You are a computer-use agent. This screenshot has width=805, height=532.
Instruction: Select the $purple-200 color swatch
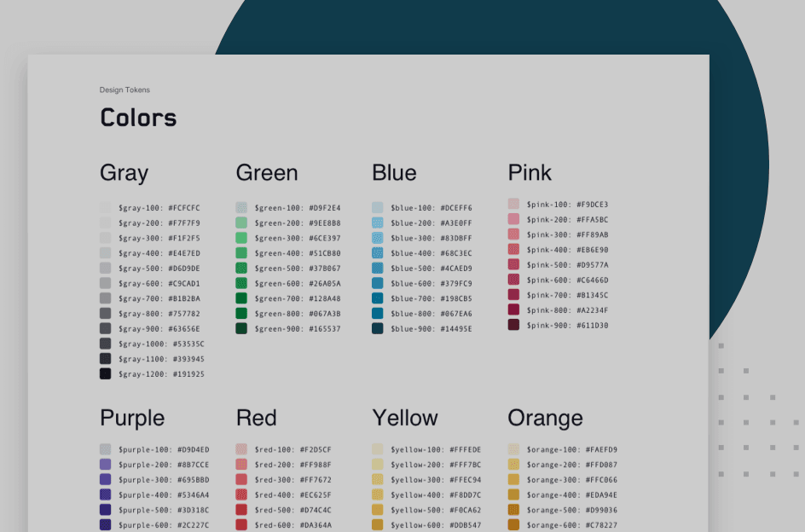pos(105,465)
